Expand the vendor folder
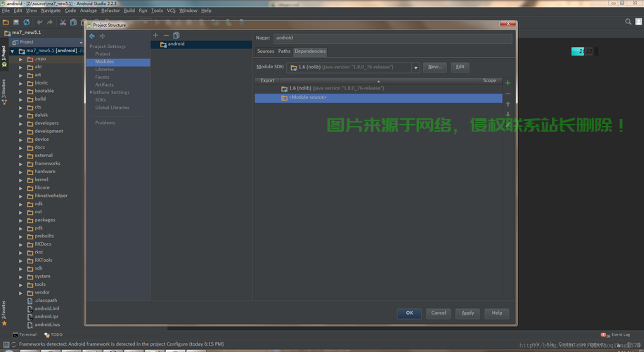The height and width of the screenshot is (352, 644). [x=20, y=293]
